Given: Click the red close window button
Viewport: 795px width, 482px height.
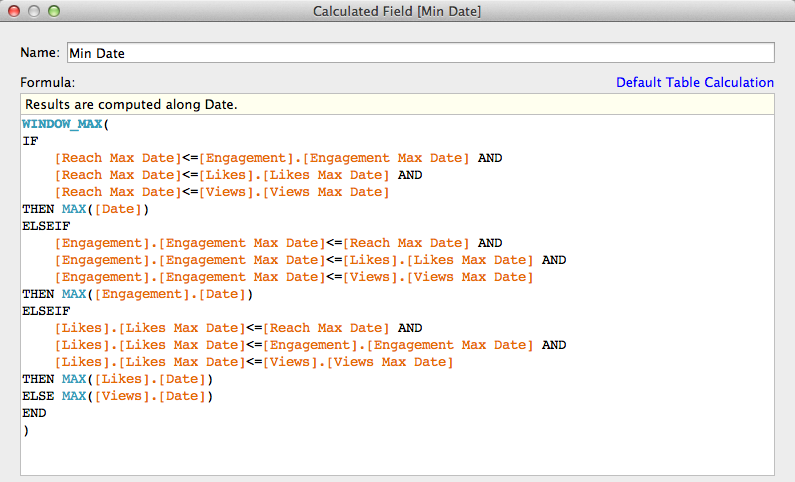Looking at the screenshot, I should (14, 11).
